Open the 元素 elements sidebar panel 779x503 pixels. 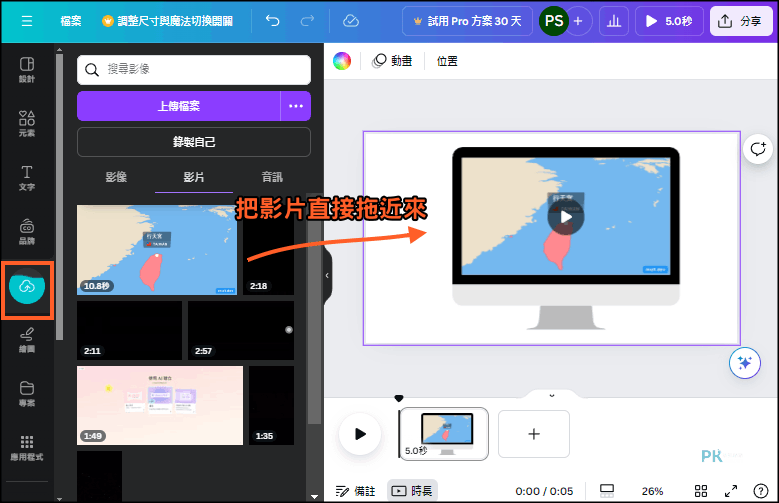click(27, 124)
